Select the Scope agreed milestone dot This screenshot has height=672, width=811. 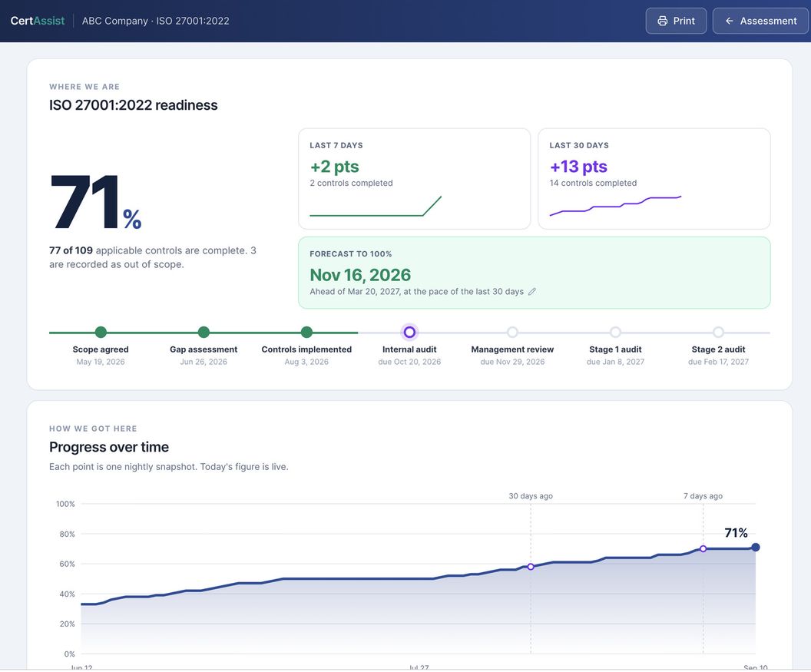(x=101, y=332)
